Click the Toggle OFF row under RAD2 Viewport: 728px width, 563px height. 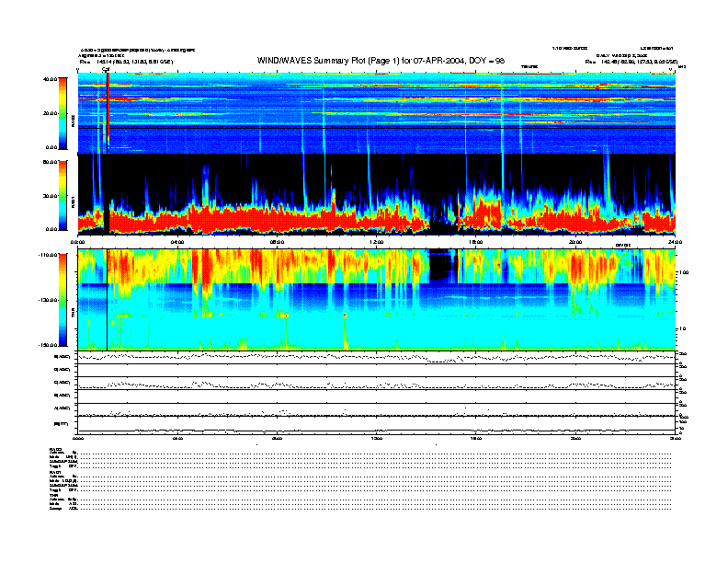66,466
